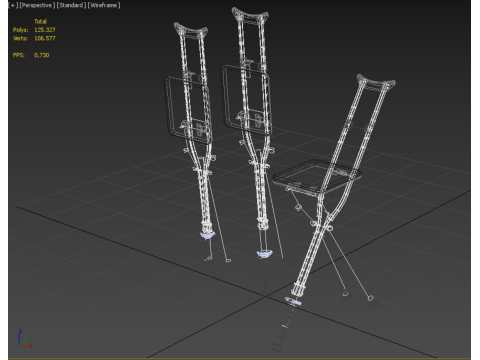Click the XYZ axis tripod gizmo
The width and height of the screenshot is (480, 360).
24,339
